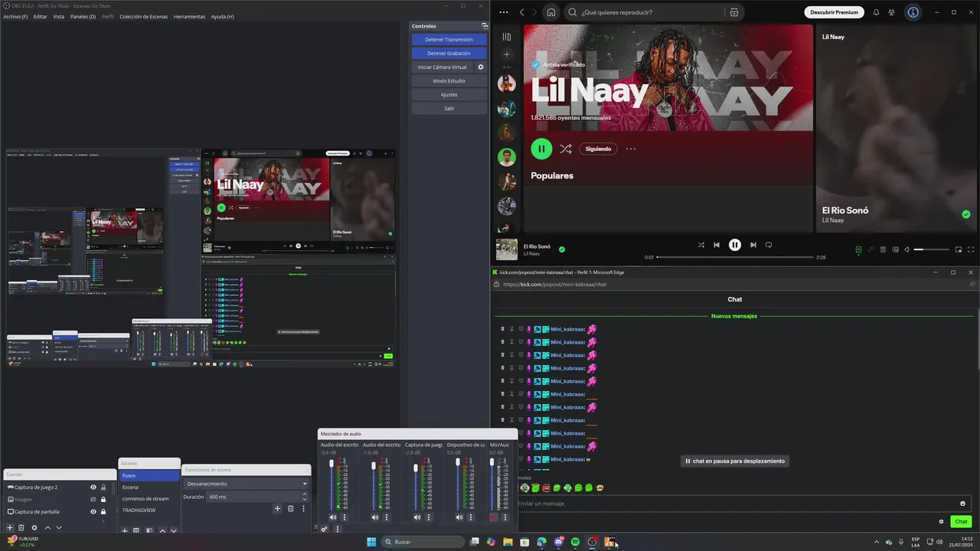Open Spotify queue icon
The height and width of the screenshot is (551, 980).
883,249
